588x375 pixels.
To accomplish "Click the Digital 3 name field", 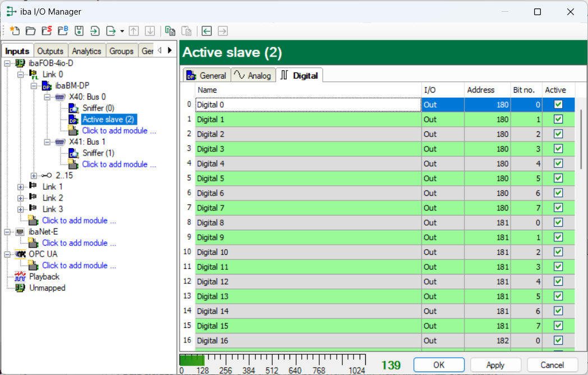I will [x=307, y=149].
